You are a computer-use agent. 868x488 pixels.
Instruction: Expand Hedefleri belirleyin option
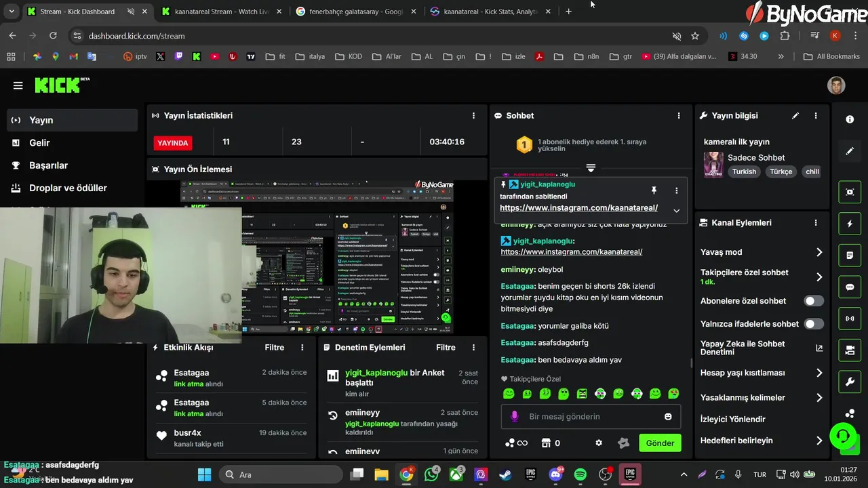[819, 441]
